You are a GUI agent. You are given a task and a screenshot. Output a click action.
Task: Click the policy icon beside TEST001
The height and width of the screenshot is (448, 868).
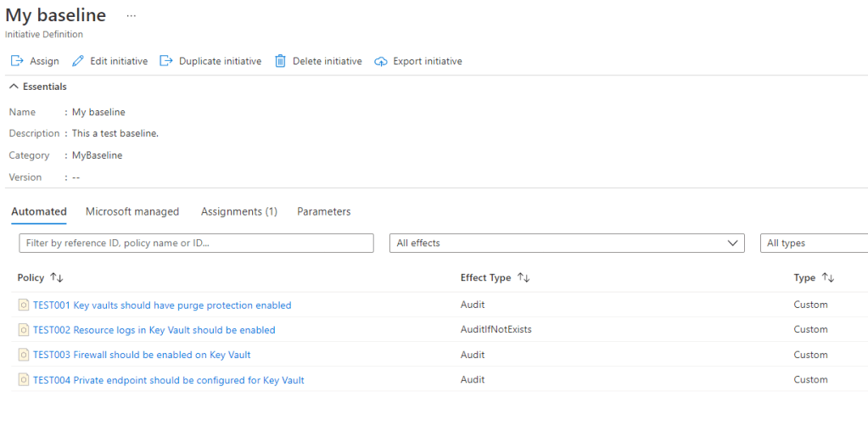click(24, 305)
